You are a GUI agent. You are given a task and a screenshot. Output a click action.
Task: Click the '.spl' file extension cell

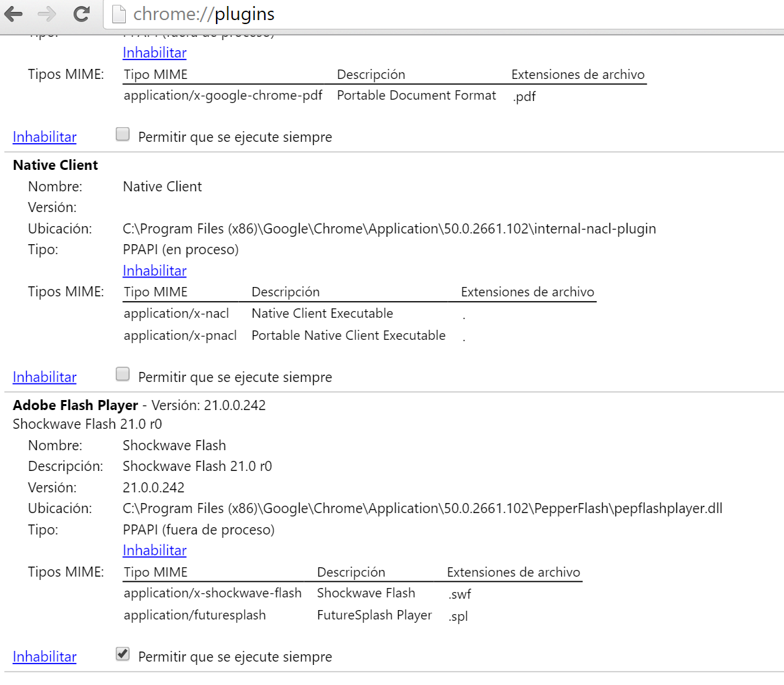[x=458, y=616]
